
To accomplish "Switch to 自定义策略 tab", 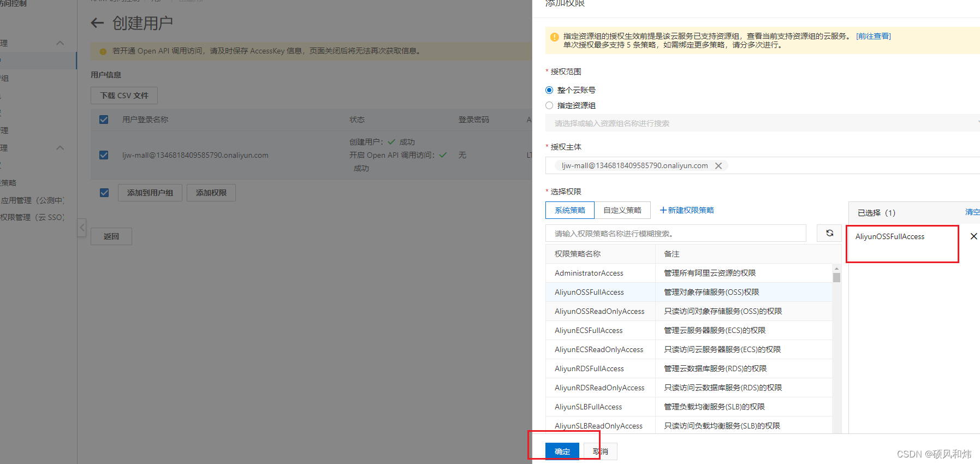I will [622, 210].
